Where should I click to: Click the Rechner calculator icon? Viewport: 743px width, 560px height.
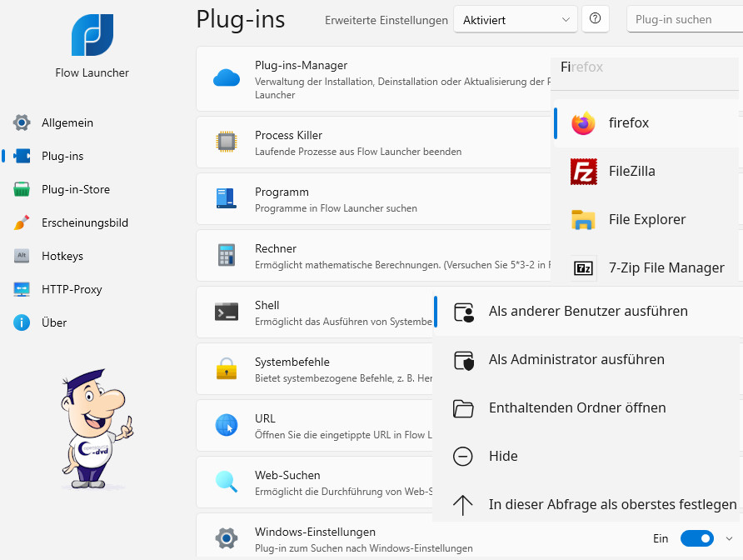[226, 255]
